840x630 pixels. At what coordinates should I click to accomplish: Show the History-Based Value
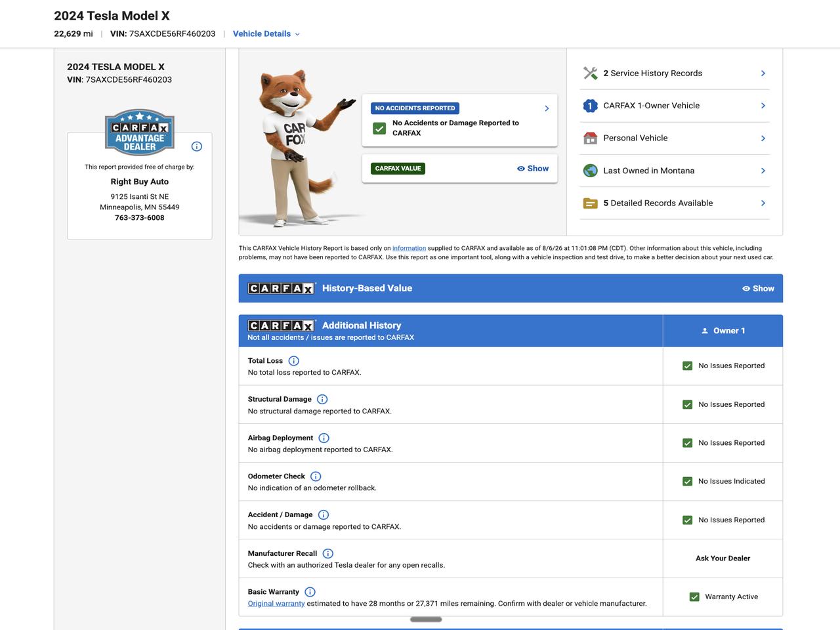(x=758, y=289)
